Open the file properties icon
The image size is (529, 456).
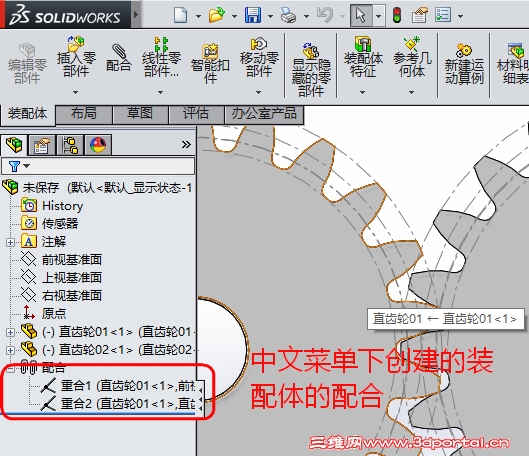pyautogui.click(x=420, y=15)
